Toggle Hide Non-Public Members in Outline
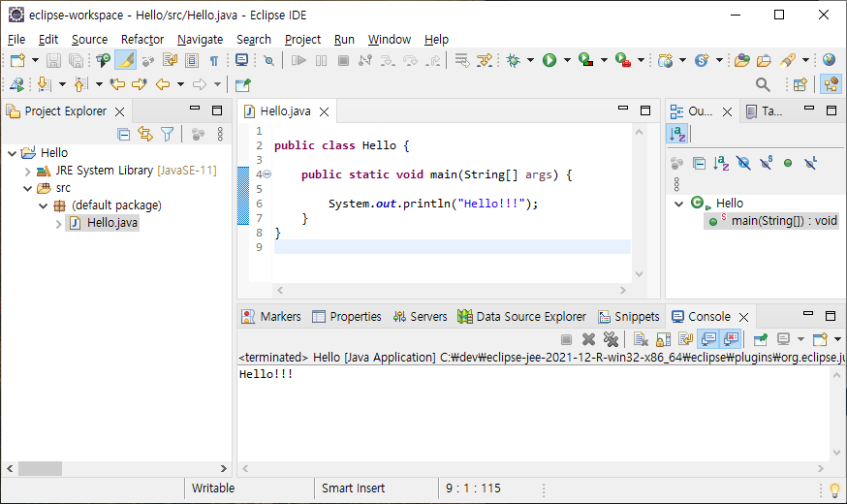The height and width of the screenshot is (504, 847). click(x=788, y=163)
